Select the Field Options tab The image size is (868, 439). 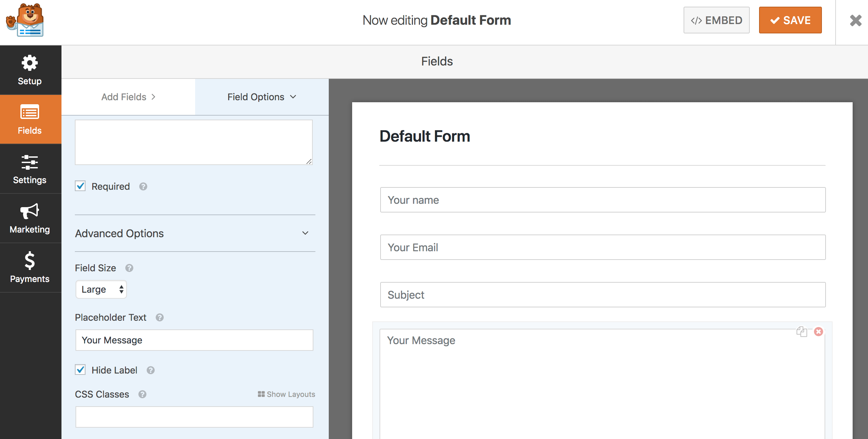(x=262, y=97)
